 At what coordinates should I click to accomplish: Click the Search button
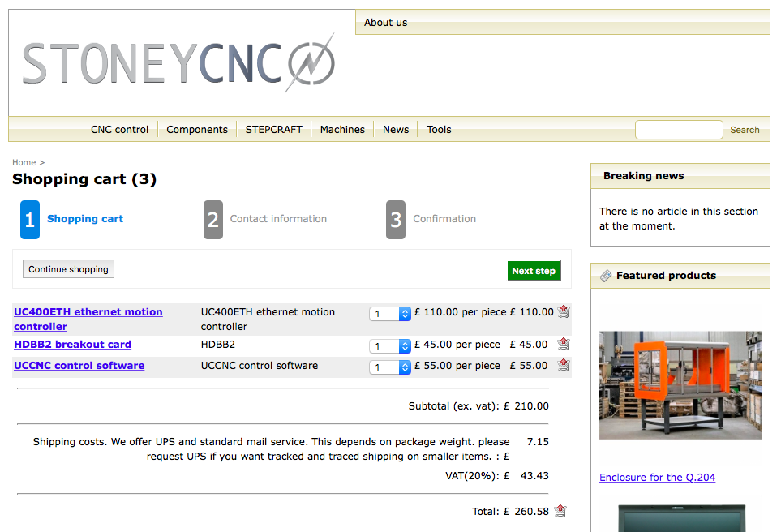click(745, 130)
